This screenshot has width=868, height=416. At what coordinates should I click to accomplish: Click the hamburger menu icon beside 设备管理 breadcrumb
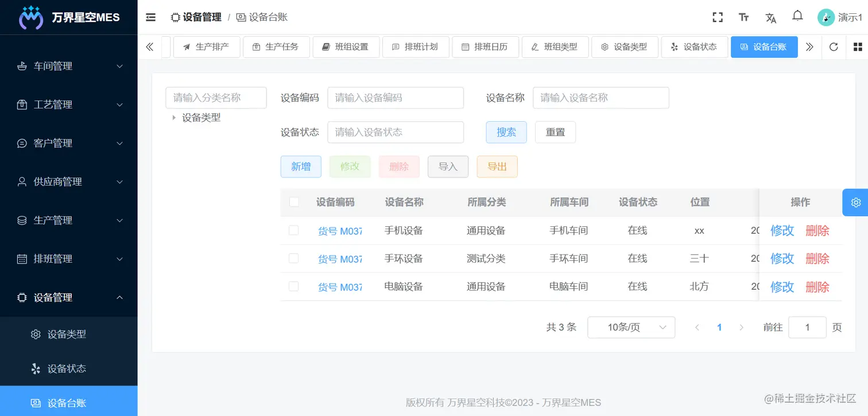[150, 17]
